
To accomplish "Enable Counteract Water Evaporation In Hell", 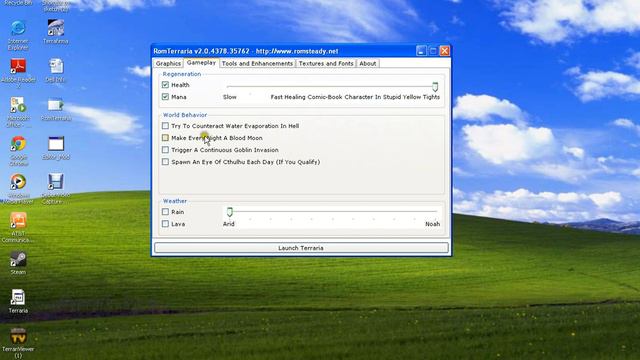I will click(165, 126).
